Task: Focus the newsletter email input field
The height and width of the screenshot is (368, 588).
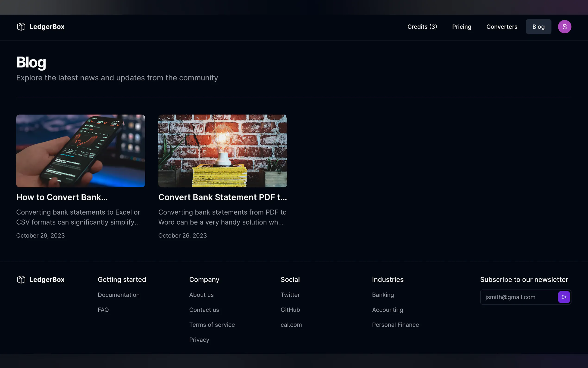Action: tap(518, 297)
